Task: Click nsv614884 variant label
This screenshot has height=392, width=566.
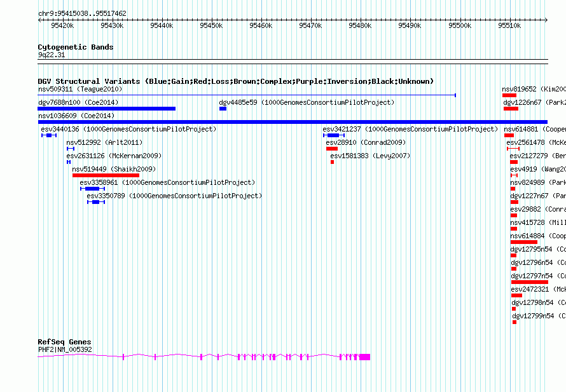Action: [538, 236]
